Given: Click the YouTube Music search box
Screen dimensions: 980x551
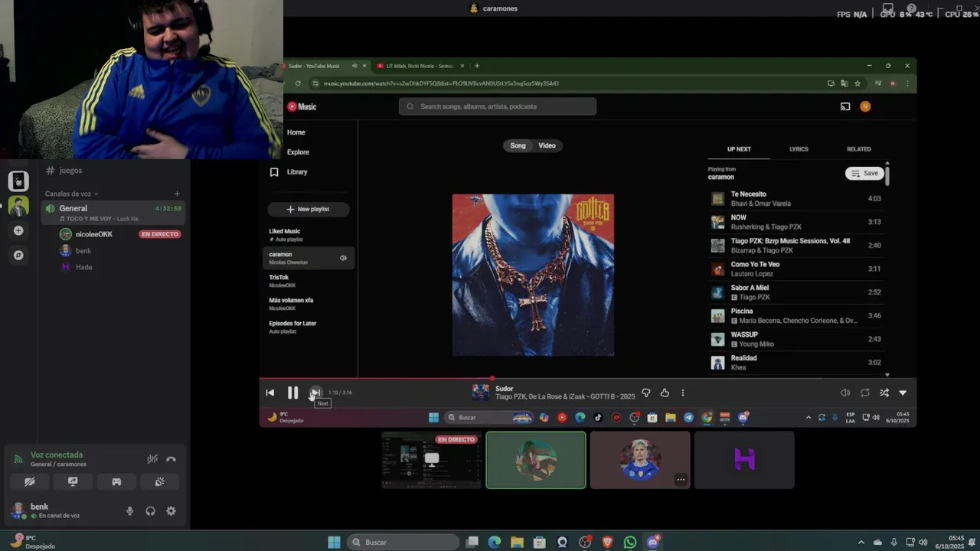Looking at the screenshot, I should pos(497,106).
